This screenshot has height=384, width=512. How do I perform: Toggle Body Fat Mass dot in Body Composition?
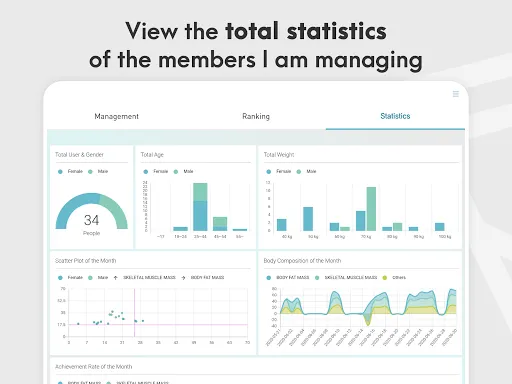pyautogui.click(x=269, y=278)
